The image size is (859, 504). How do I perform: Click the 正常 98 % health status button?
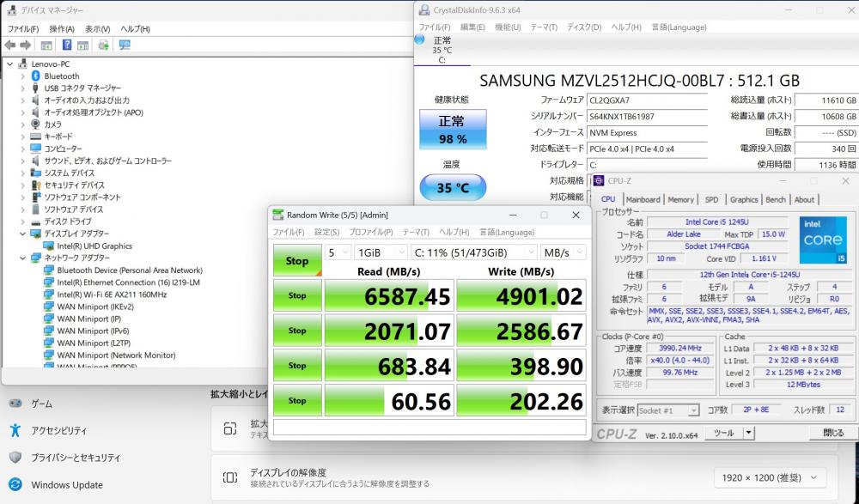coord(453,130)
